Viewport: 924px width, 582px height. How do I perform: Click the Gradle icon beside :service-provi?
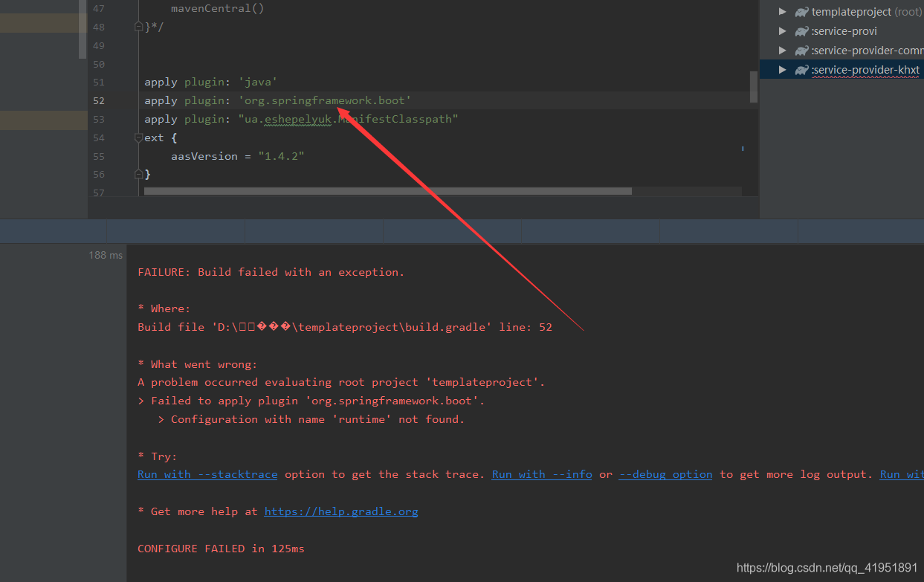point(801,31)
